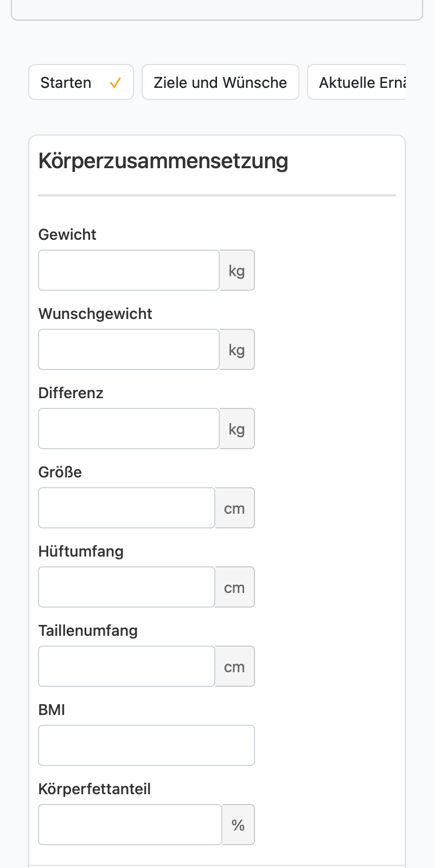Focus the BMI input field
Viewport: 434px width, 868px height.
click(x=146, y=745)
